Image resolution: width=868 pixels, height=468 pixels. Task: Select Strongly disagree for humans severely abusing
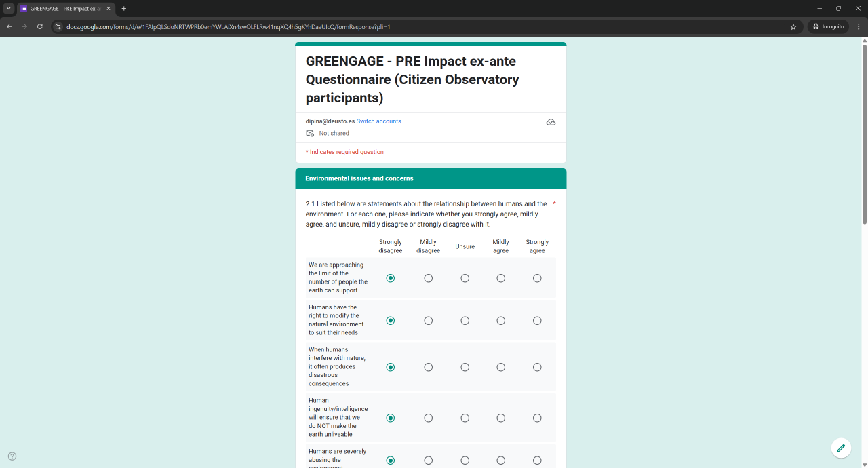click(x=391, y=461)
